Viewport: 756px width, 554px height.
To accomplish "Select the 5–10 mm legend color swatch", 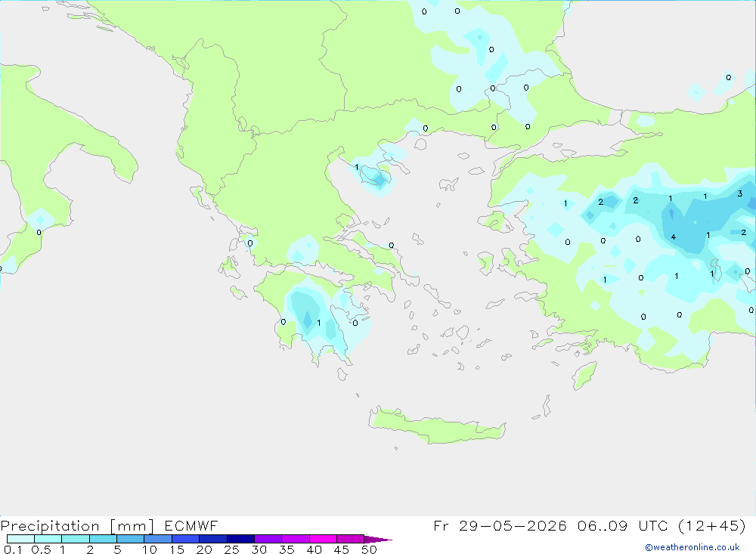I will [131, 539].
